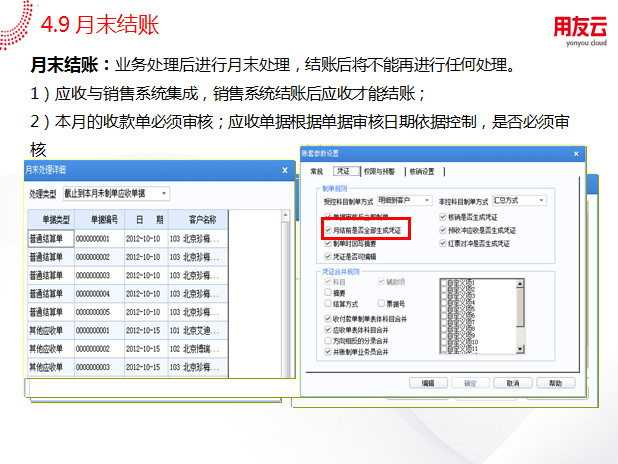Open 受控科目制单方式 dropdown
Viewport: 618px width, 464px height.
[x=426, y=200]
